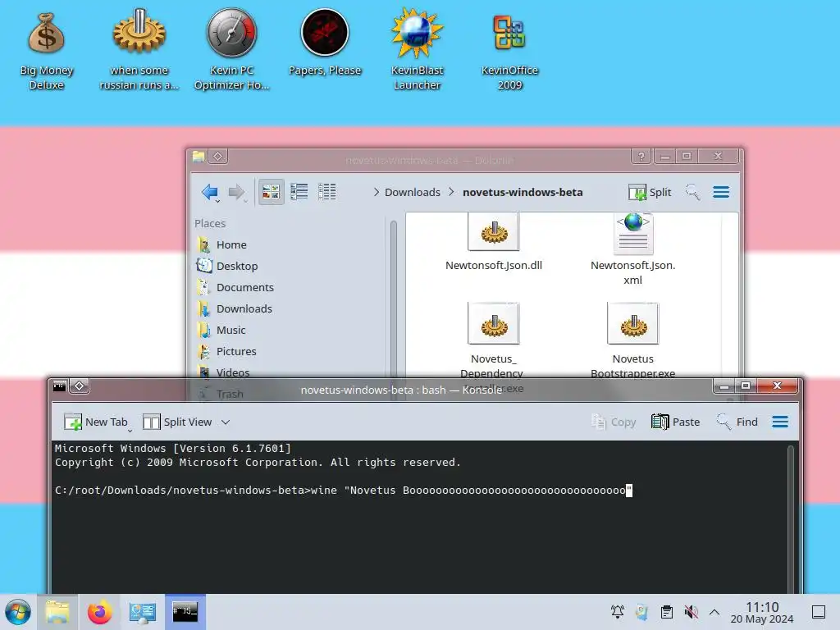Expand hidden system tray icons
This screenshot has width=840, height=630.
click(714, 612)
